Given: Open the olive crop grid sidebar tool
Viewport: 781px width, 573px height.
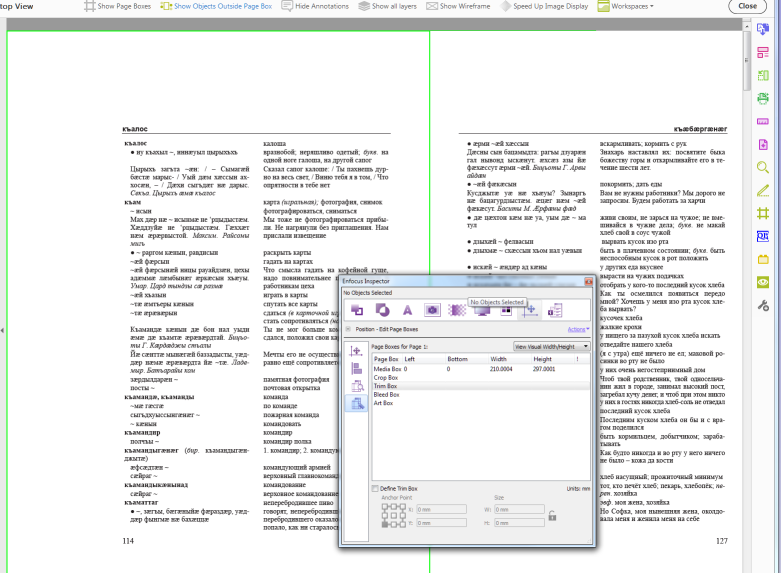Looking at the screenshot, I should 763,213.
